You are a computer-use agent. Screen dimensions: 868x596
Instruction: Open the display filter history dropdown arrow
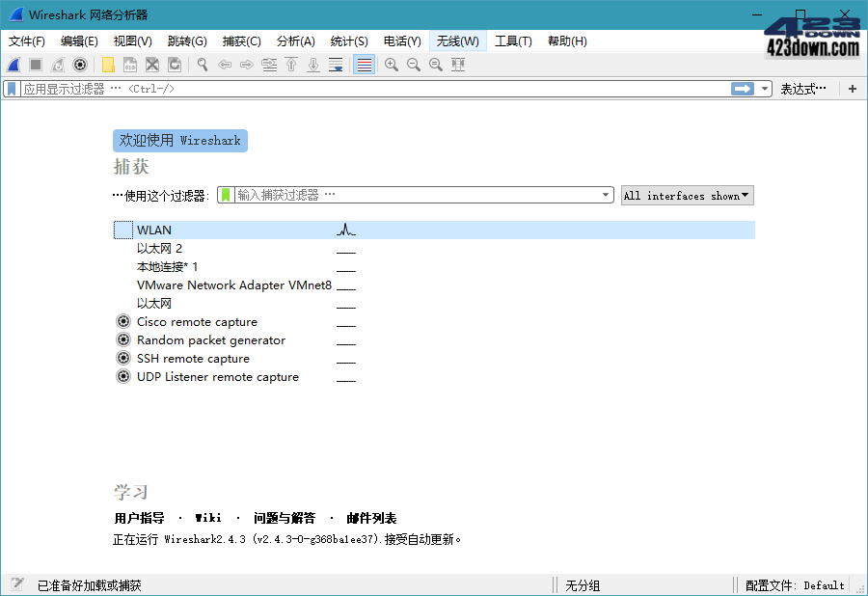click(x=765, y=89)
